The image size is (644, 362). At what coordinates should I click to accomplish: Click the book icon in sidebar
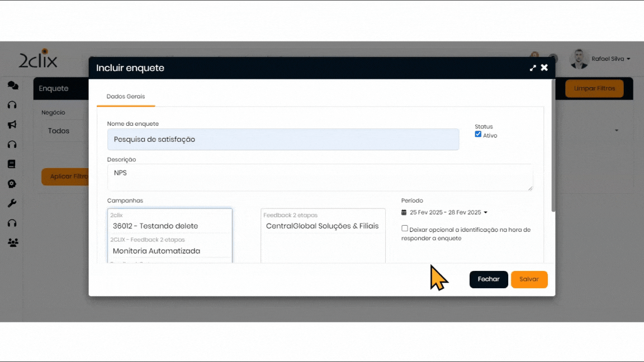click(x=12, y=164)
